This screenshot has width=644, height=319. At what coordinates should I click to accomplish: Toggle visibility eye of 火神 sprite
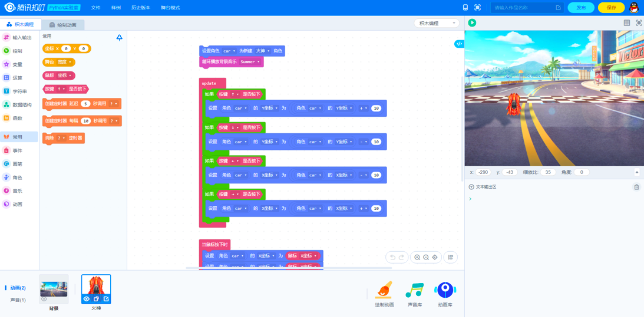tap(87, 299)
